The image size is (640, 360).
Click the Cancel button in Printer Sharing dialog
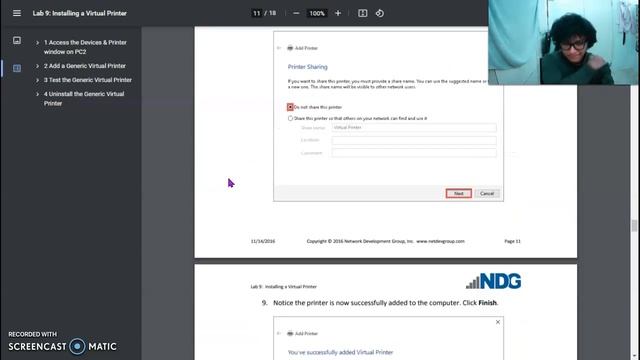tap(487, 193)
